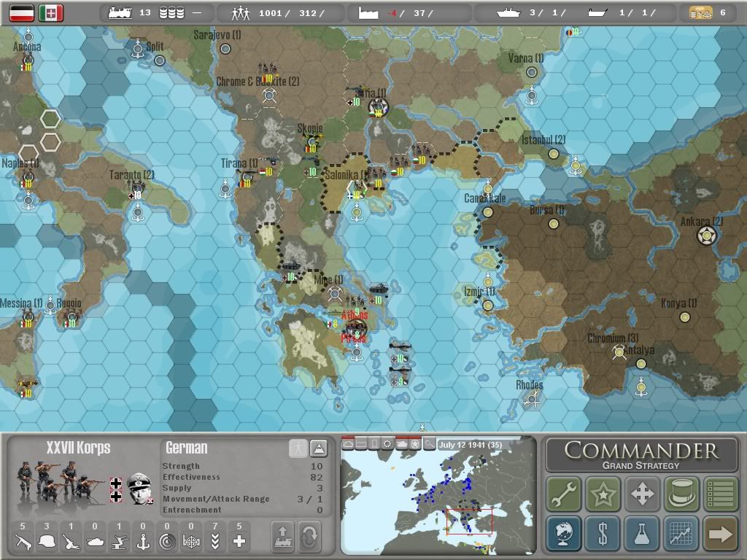The width and height of the screenshot is (747, 560).
Task: Click the manpower people icon
Action: click(x=240, y=13)
